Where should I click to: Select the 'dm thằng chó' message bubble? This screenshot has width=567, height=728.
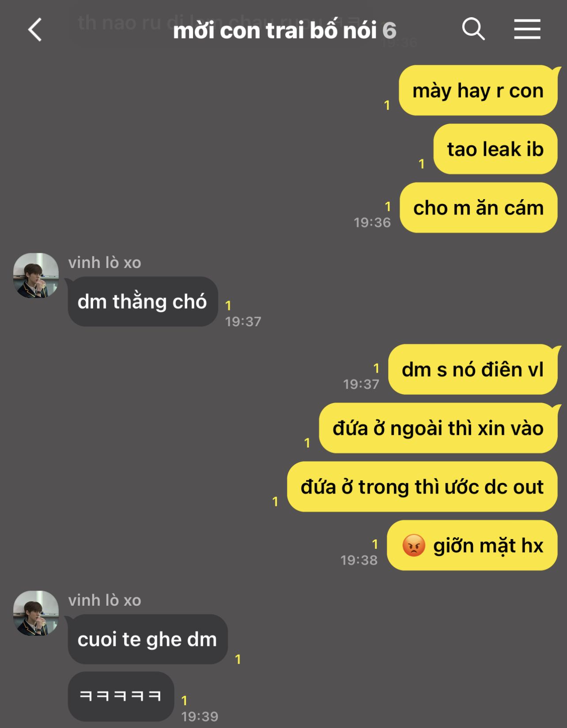point(143,302)
